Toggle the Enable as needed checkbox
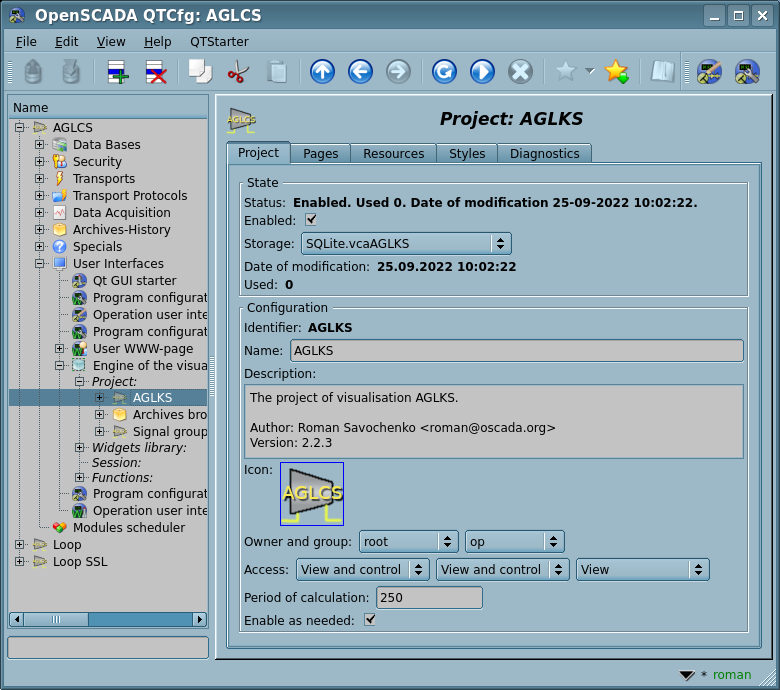The image size is (780, 690). point(370,621)
